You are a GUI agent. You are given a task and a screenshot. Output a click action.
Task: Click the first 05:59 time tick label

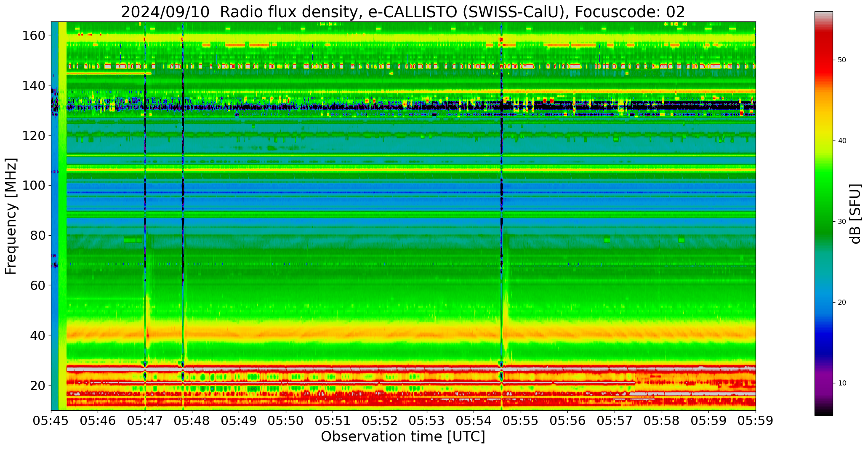709,420
